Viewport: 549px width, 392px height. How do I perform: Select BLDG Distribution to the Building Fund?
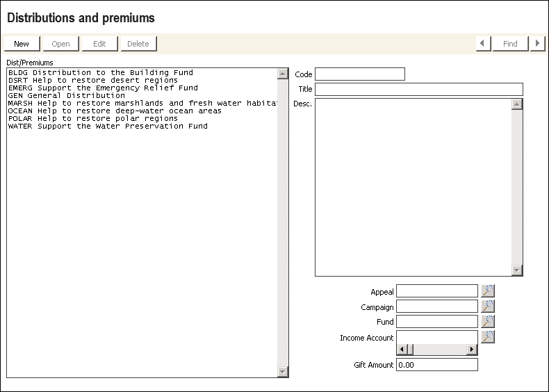(101, 72)
